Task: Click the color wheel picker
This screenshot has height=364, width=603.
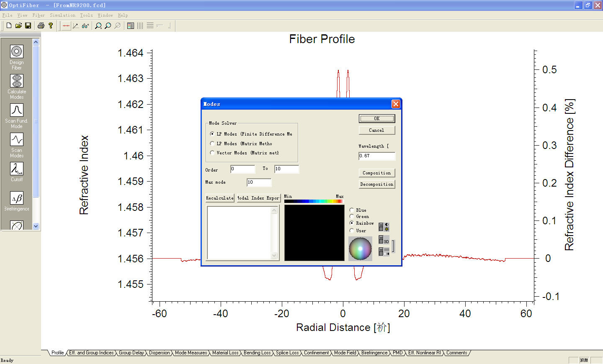Action: coord(360,249)
